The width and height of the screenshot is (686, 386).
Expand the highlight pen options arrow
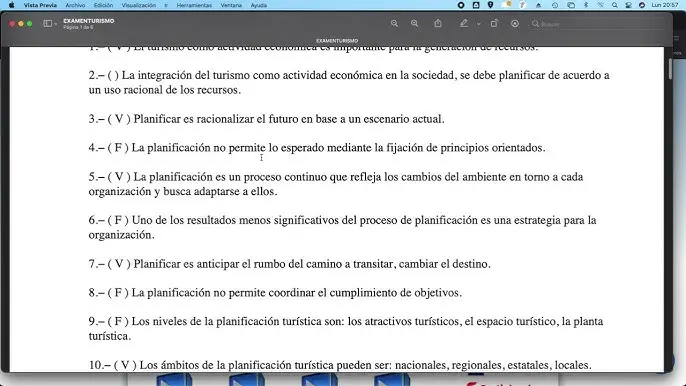point(479,24)
